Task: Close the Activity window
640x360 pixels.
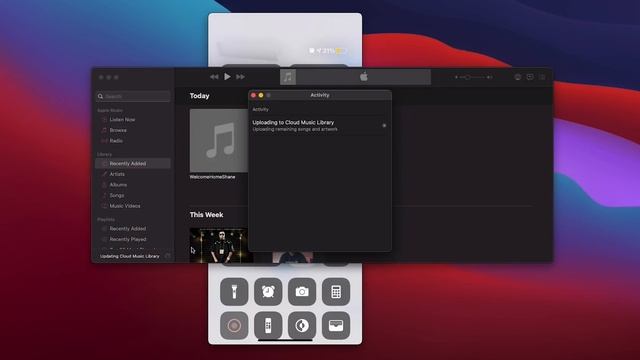Action: click(253, 95)
